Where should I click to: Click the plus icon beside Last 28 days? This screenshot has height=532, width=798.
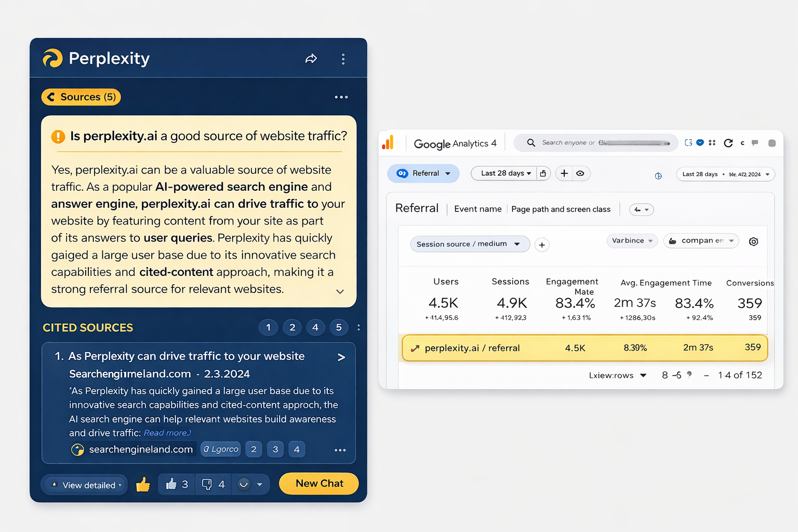[x=564, y=174]
